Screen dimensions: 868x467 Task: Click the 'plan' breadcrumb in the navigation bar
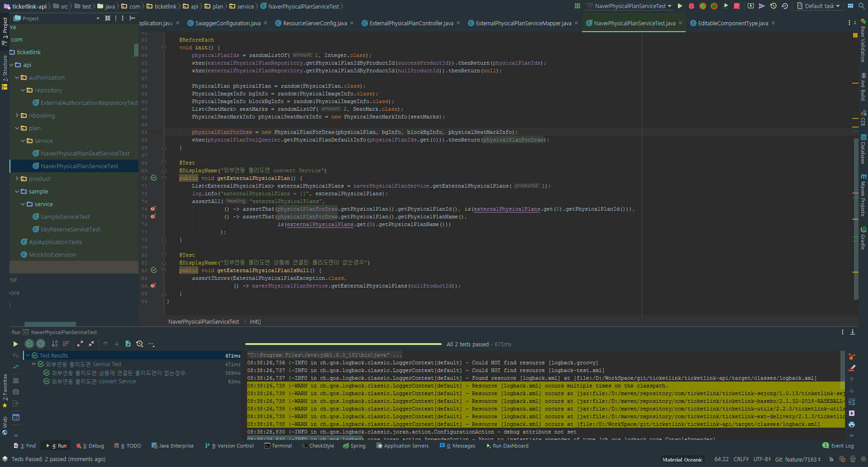214,6
